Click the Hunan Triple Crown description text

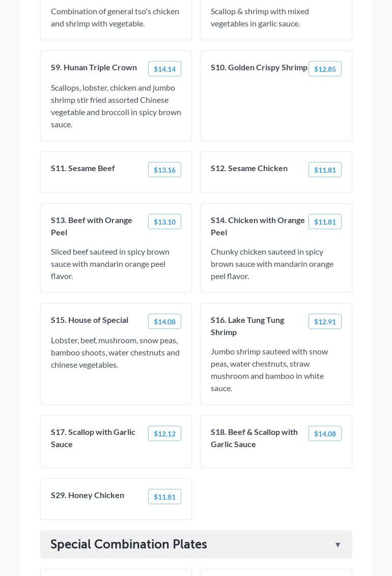(116, 106)
